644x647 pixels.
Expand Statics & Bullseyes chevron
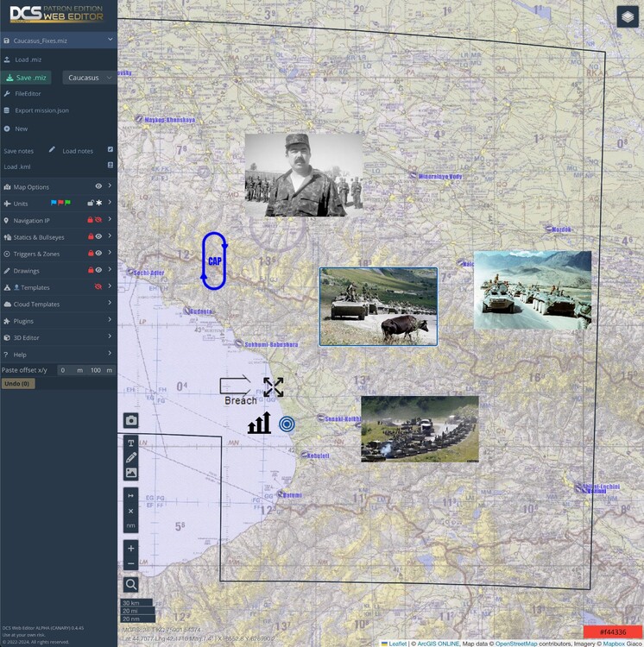(110, 236)
